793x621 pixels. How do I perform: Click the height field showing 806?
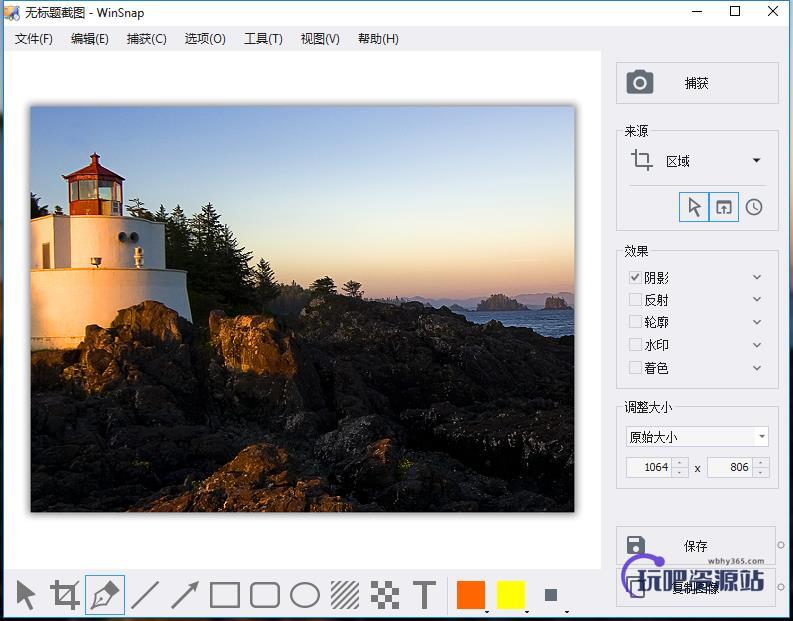pyautogui.click(x=731, y=467)
